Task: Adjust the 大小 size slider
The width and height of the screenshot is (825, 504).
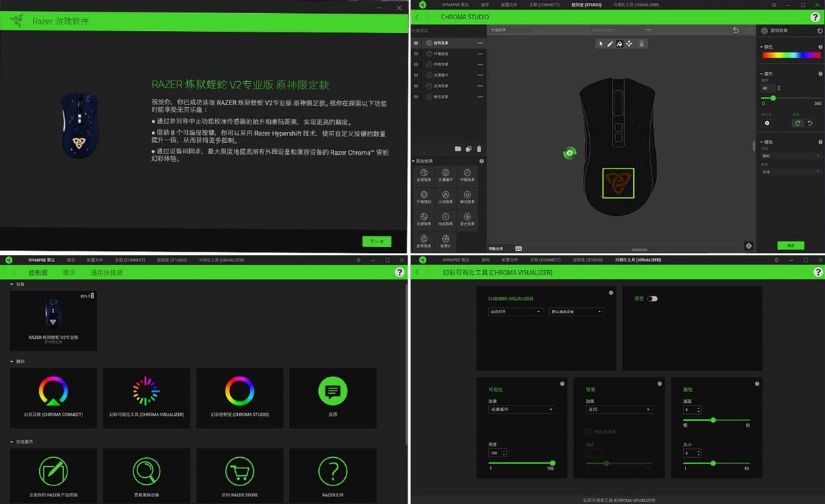Action: [716, 463]
